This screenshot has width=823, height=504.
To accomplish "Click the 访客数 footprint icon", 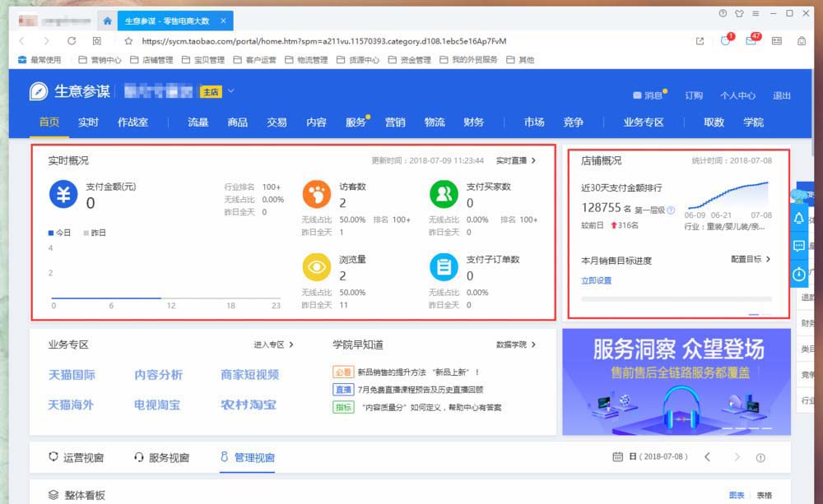I will (317, 194).
